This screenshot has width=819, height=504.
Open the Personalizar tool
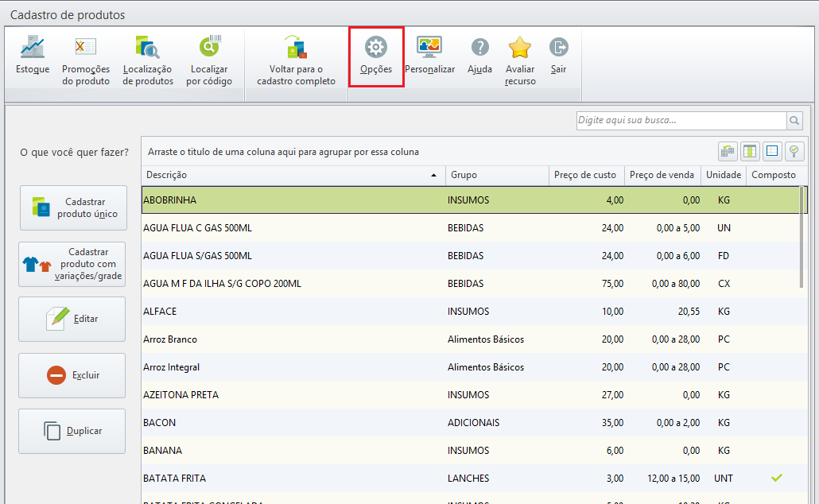tap(429, 56)
